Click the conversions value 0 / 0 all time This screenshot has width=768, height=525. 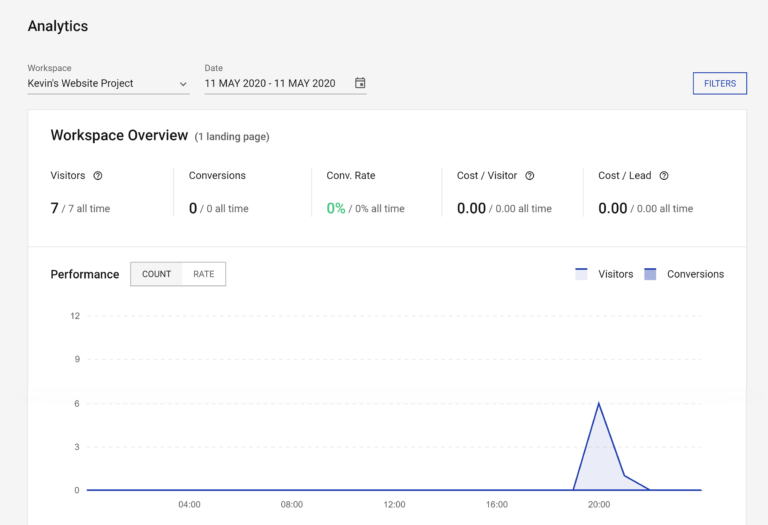[218, 209]
